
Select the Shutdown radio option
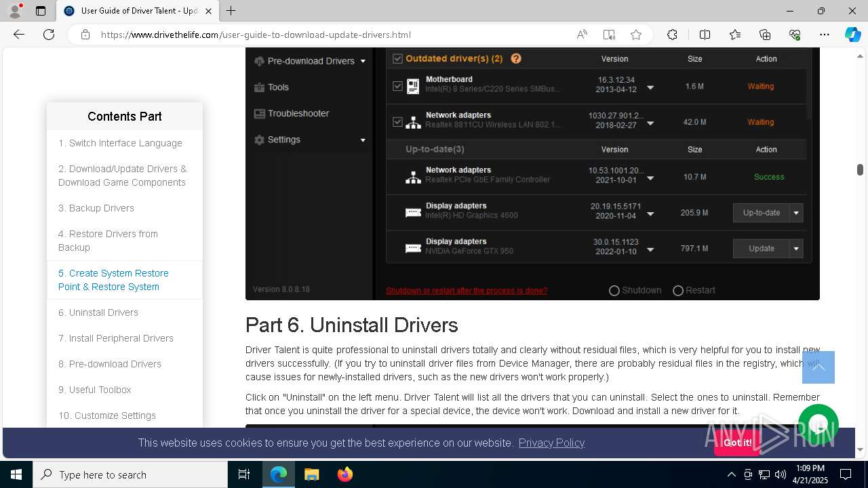point(614,290)
